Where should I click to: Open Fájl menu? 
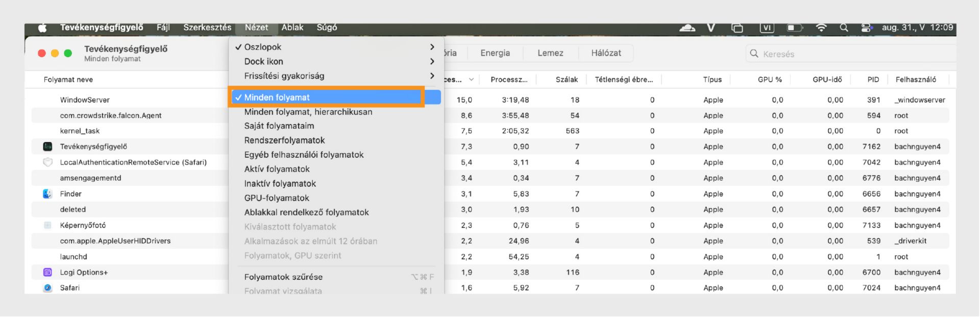163,28
